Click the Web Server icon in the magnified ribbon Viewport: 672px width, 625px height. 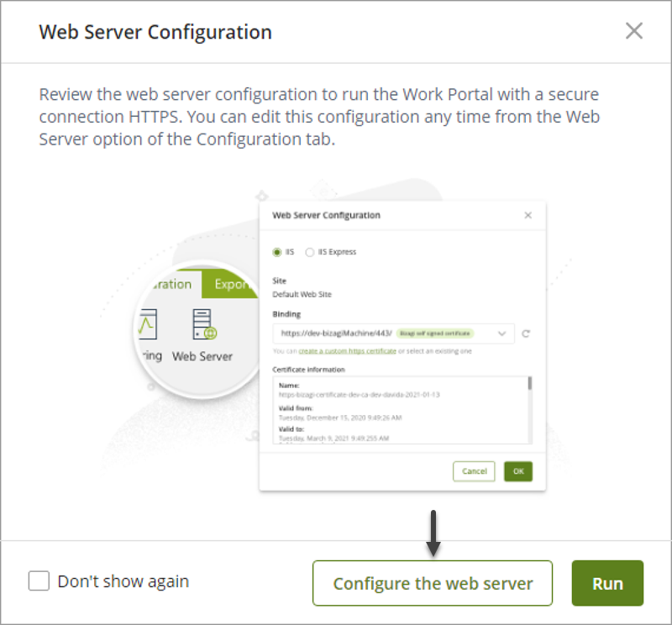pyautogui.click(x=204, y=324)
